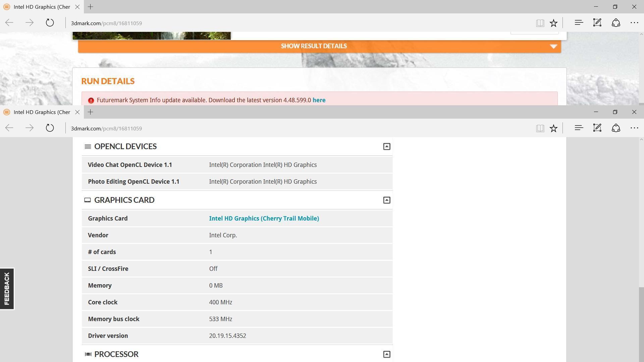Click back arrow in lower browser window
Screen dimensions: 644x362
[x=9, y=128]
